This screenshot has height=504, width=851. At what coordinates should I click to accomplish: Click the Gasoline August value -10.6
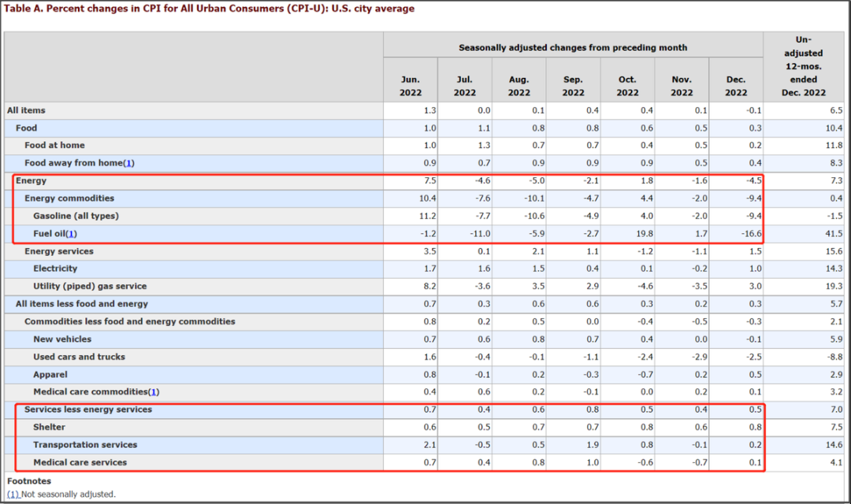pos(533,216)
